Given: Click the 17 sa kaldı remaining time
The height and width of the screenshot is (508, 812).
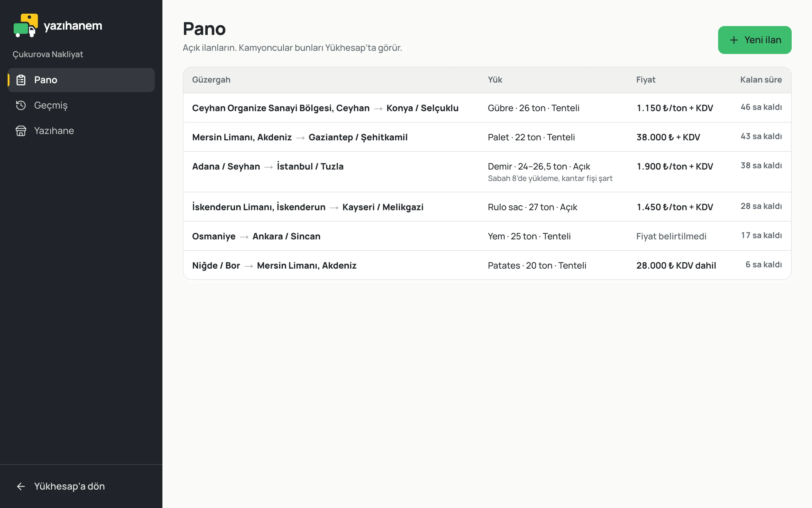Looking at the screenshot, I should coord(761,235).
